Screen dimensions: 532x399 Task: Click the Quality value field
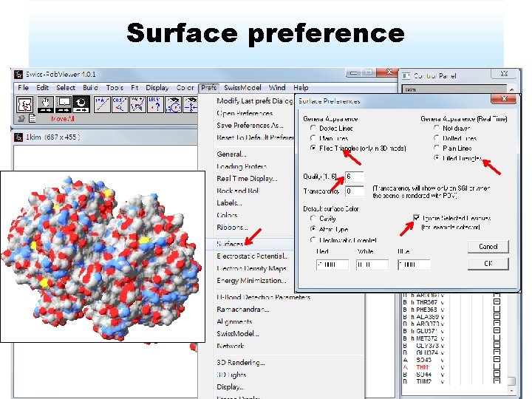coord(355,177)
